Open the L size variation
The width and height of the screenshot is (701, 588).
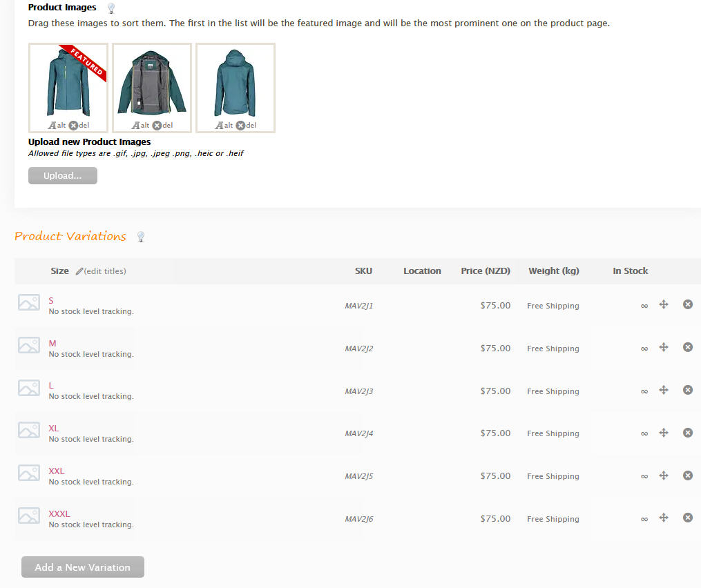[x=51, y=386]
